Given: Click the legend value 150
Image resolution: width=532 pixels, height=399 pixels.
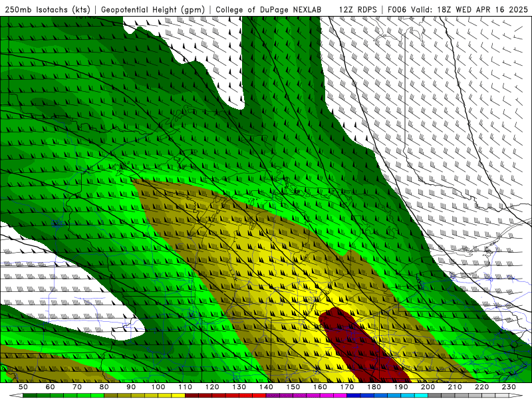Looking at the screenshot, I should tap(293, 387).
